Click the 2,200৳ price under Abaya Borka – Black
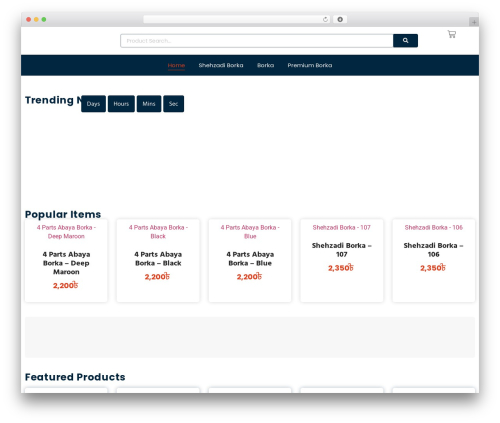This screenshot has width=500, height=423. point(157,277)
